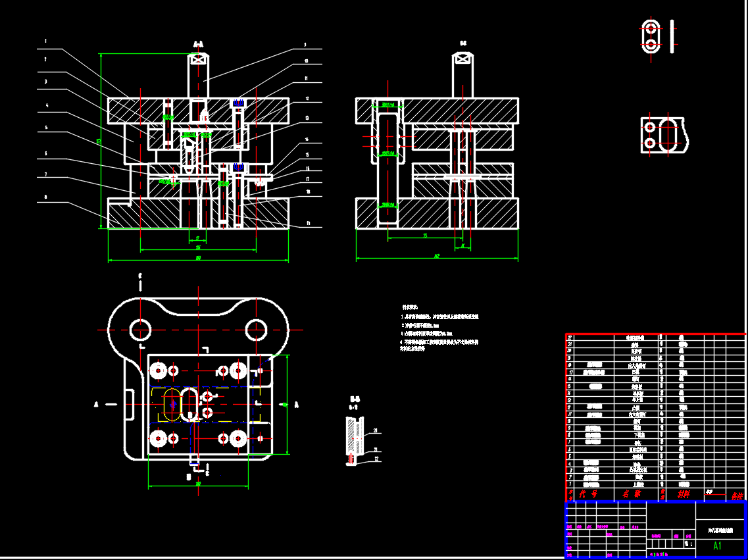
Task: Click the A-A section view title
Action: (198, 45)
